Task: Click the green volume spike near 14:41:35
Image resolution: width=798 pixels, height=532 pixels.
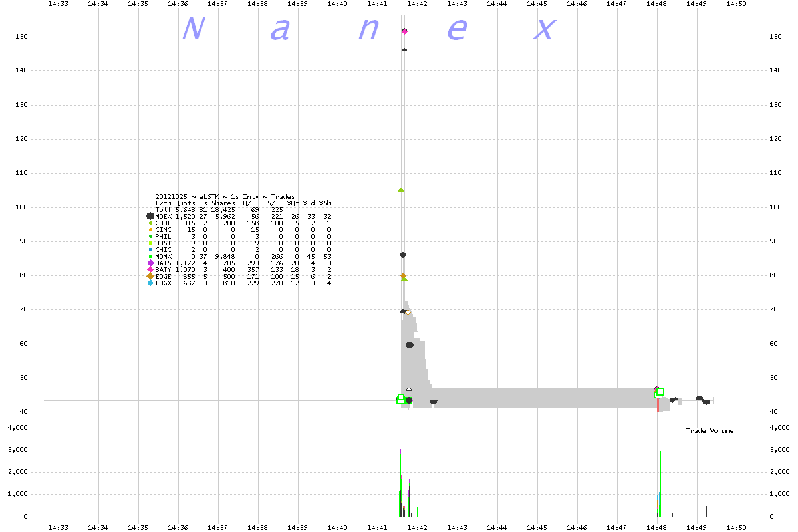Action: click(x=400, y=483)
